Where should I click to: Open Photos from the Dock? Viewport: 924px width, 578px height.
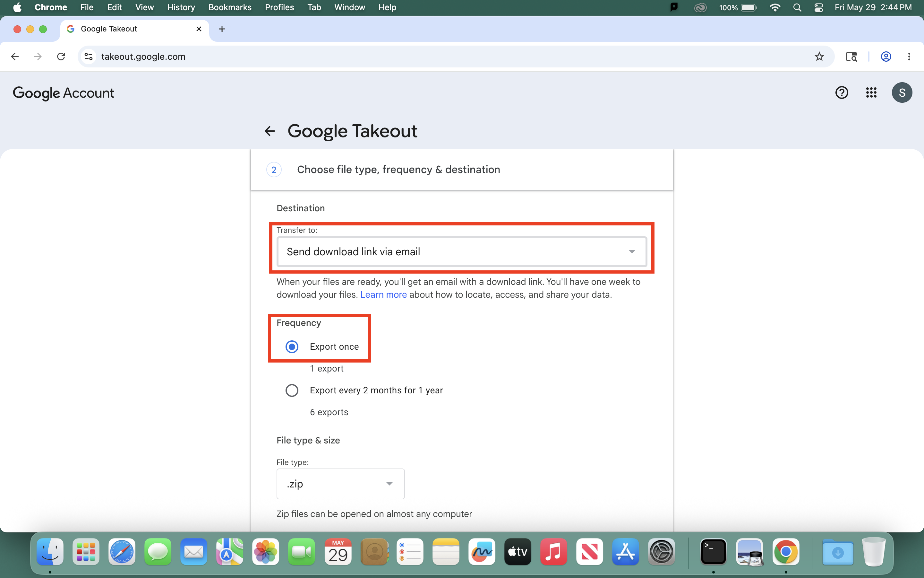point(265,552)
